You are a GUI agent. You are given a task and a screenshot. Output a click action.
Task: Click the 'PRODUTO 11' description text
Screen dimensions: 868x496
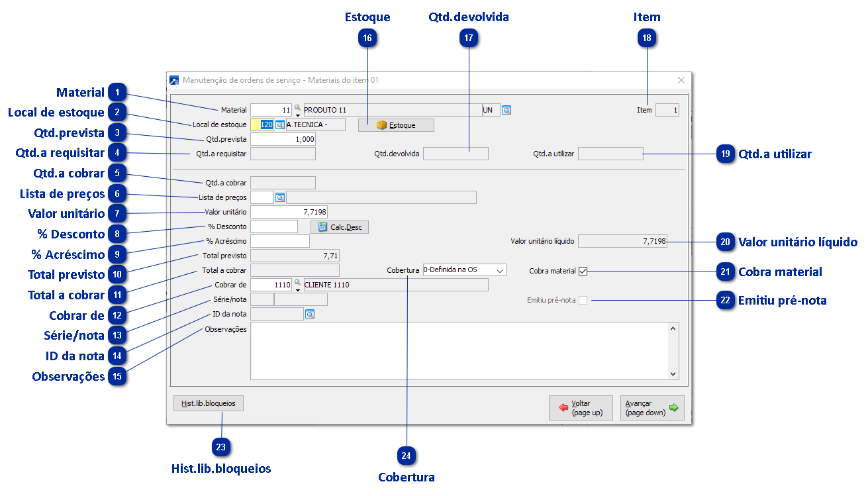325,111
